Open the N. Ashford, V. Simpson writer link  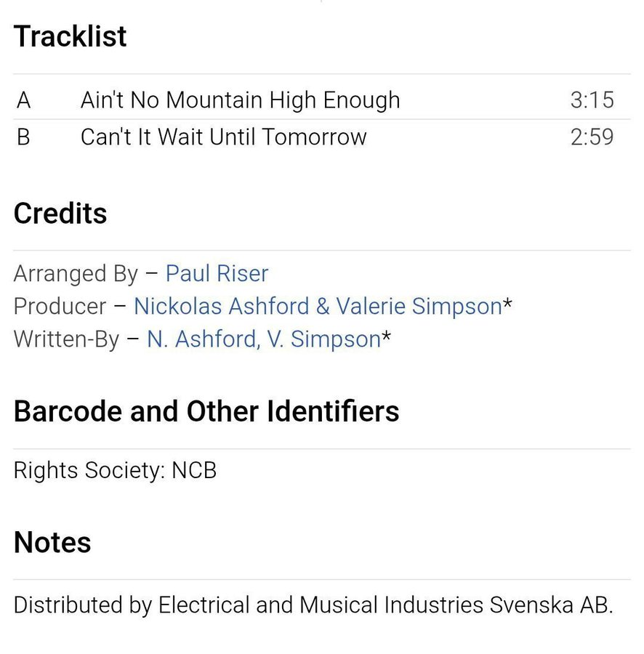tap(263, 339)
